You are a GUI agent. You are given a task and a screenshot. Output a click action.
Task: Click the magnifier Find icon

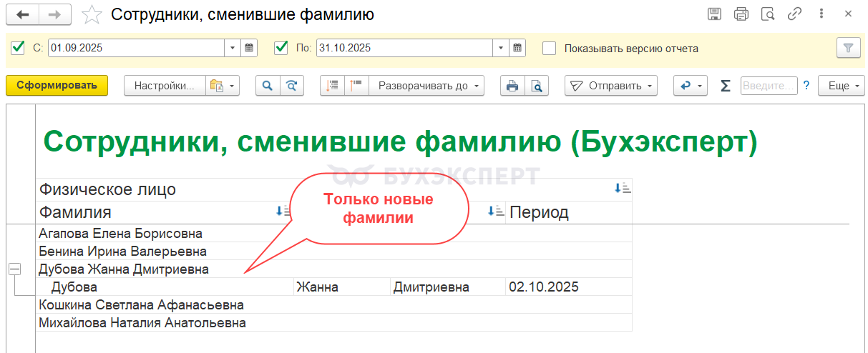tap(268, 86)
